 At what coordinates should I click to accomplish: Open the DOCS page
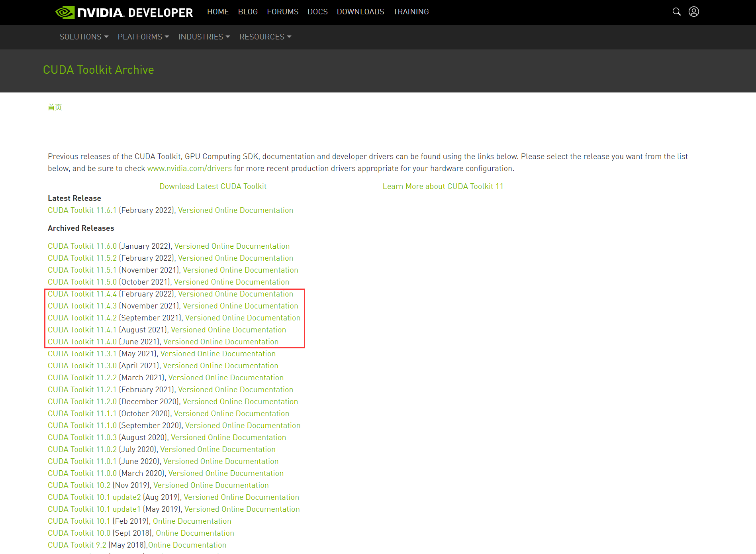(317, 12)
